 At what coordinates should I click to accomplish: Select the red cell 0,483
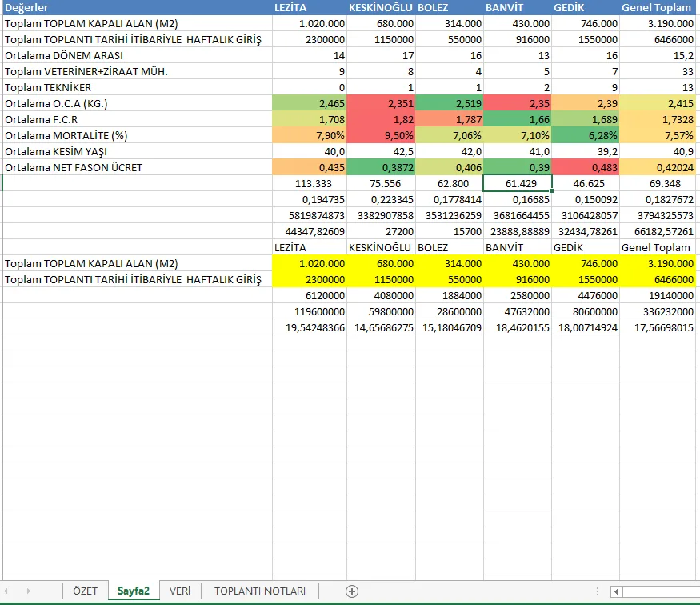tap(586, 168)
